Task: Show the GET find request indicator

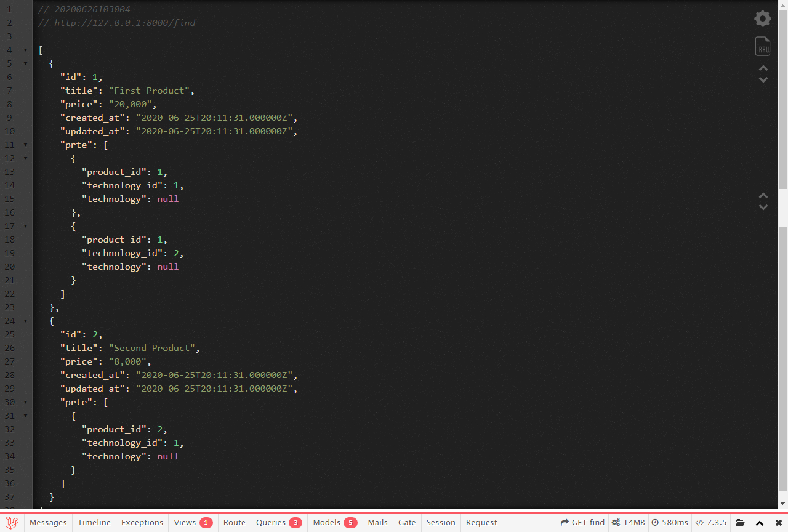Action: click(582, 523)
